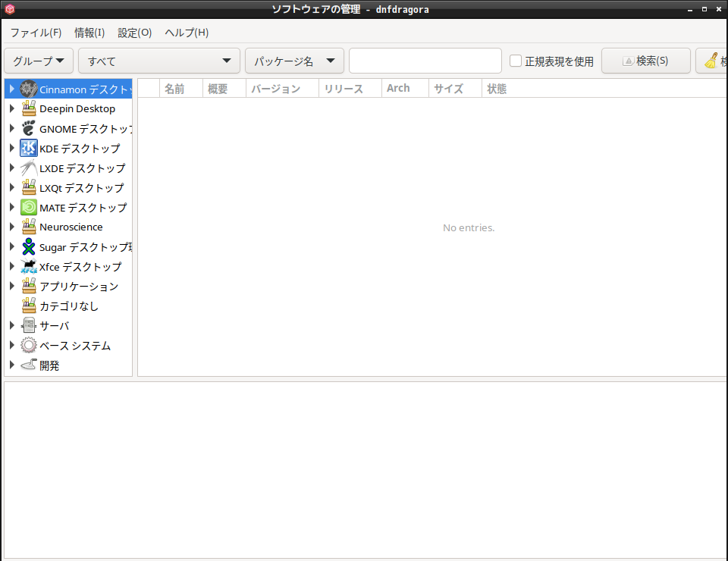Click the KDE desktop logo icon
This screenshot has width=728, height=561.
29,148
